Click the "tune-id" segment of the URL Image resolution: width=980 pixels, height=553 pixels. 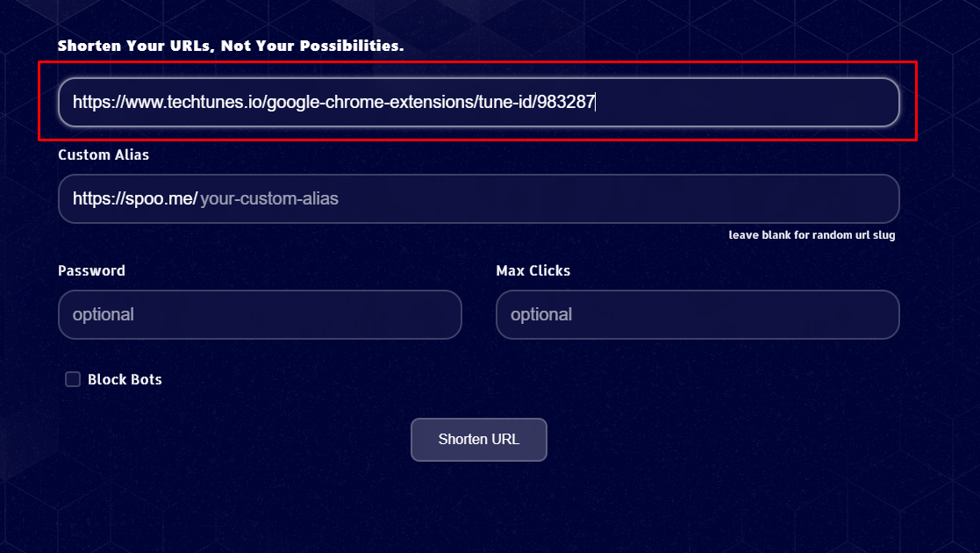(x=503, y=102)
